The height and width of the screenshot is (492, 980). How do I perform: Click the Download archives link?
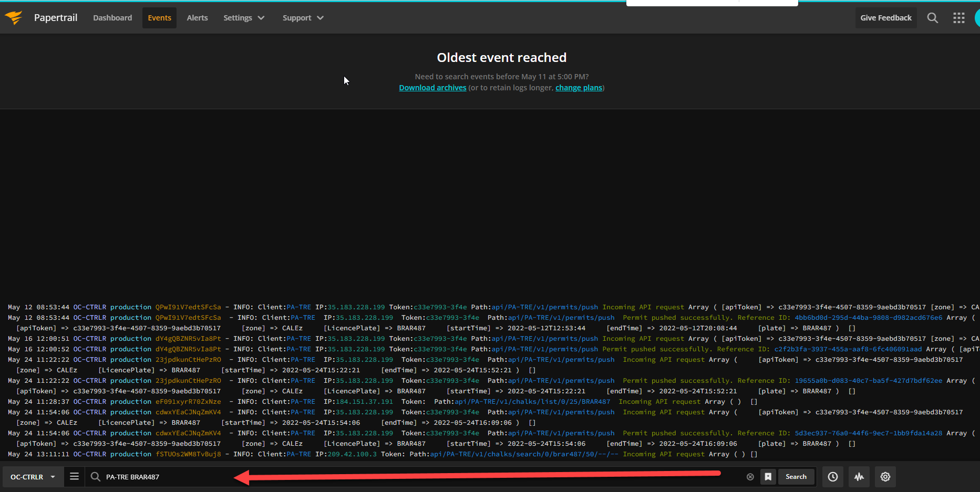coord(432,88)
